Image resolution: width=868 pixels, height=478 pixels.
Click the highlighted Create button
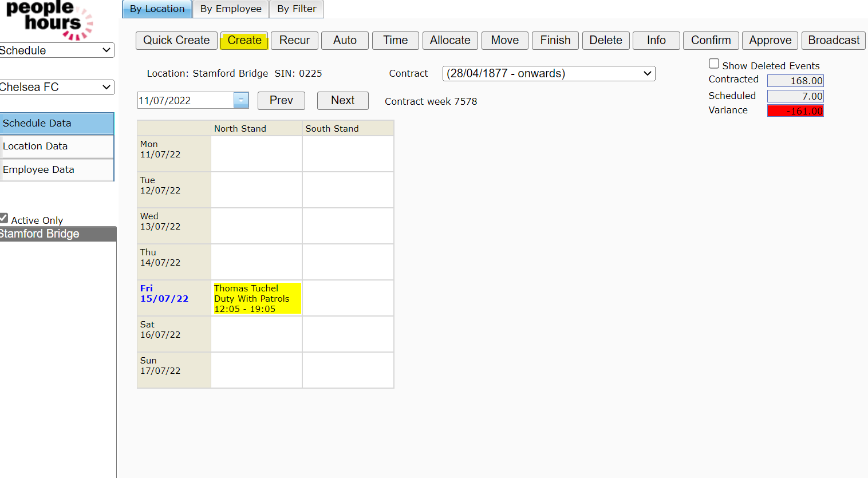click(244, 40)
